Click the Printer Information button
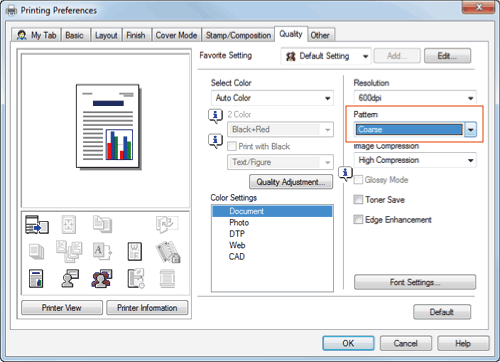The height and width of the screenshot is (362, 500). pos(147,308)
